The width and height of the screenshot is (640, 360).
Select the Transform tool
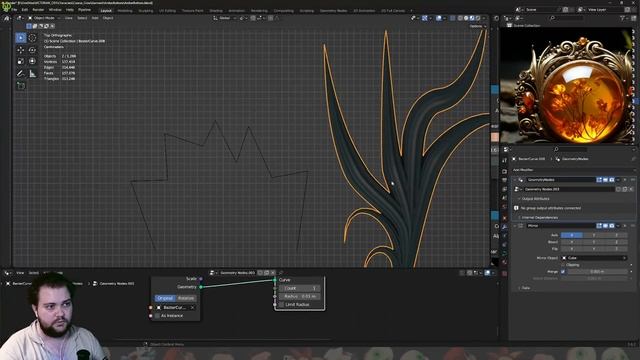coord(32,61)
